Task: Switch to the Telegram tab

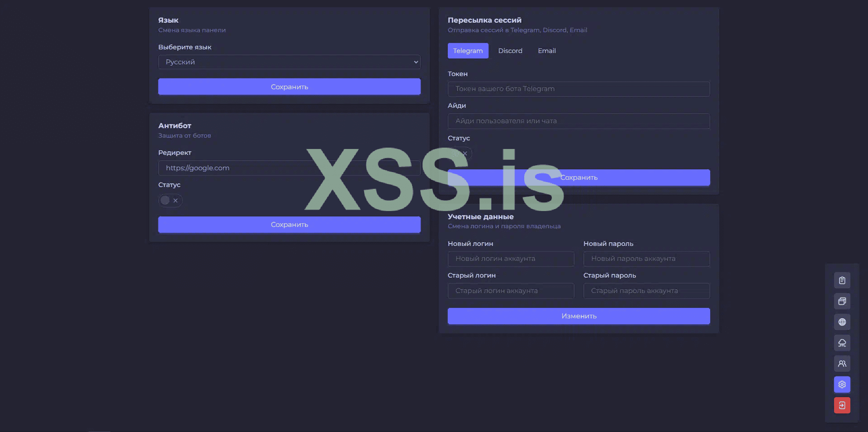Action: (x=468, y=51)
